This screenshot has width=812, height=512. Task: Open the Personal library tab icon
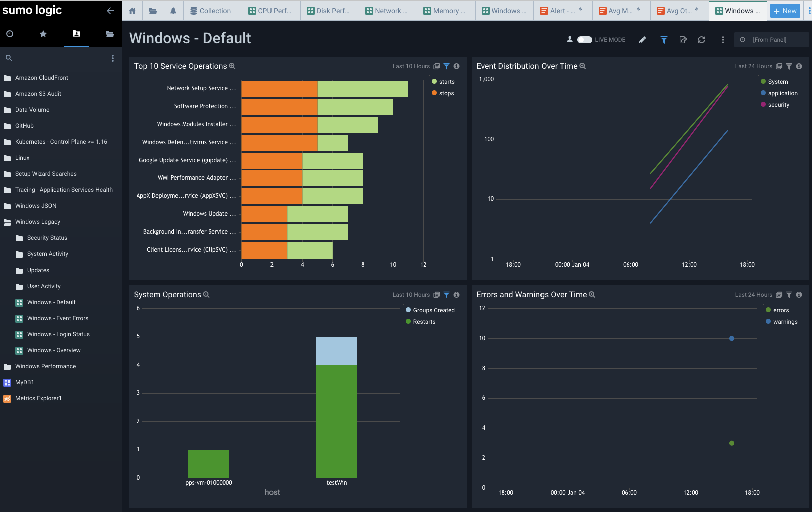76,34
